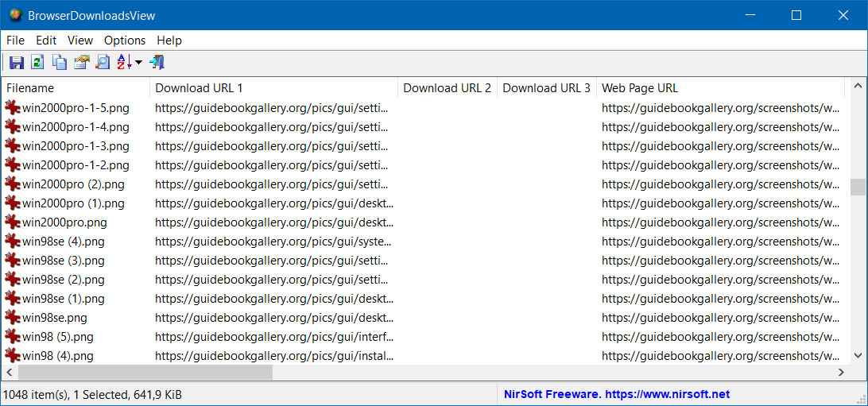Click the vertical scrollbar up arrow
868x406 pixels.
coord(858,86)
